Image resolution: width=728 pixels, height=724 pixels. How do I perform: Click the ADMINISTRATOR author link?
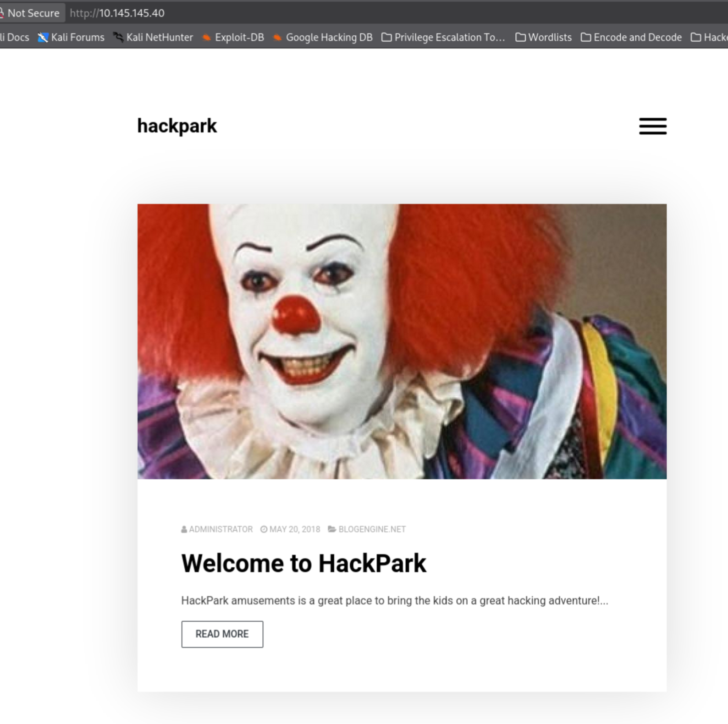(221, 529)
